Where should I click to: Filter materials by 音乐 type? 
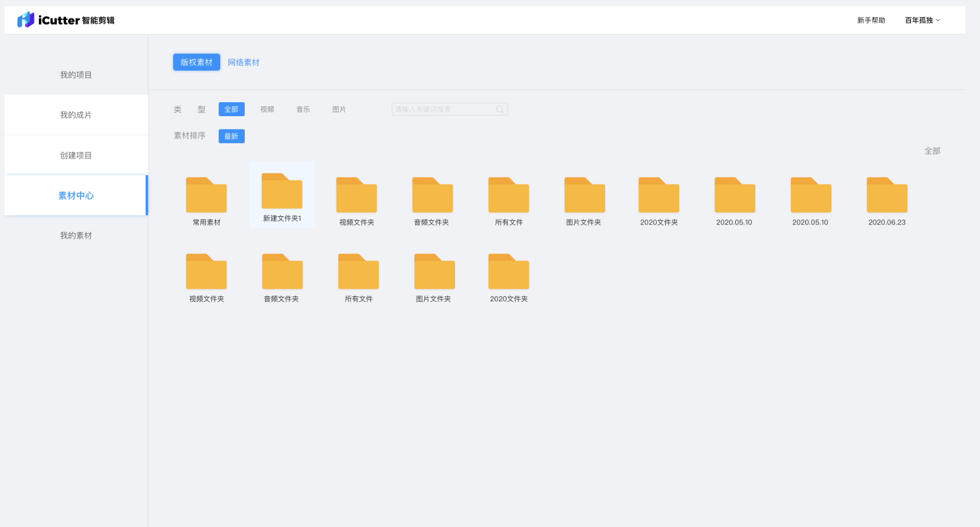[x=303, y=110]
